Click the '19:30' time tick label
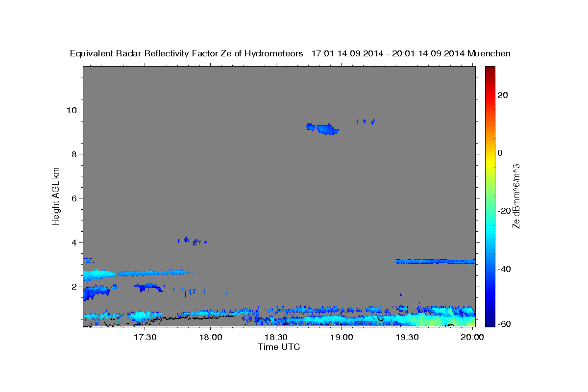Viewport: 588px width, 392px height. (x=407, y=337)
